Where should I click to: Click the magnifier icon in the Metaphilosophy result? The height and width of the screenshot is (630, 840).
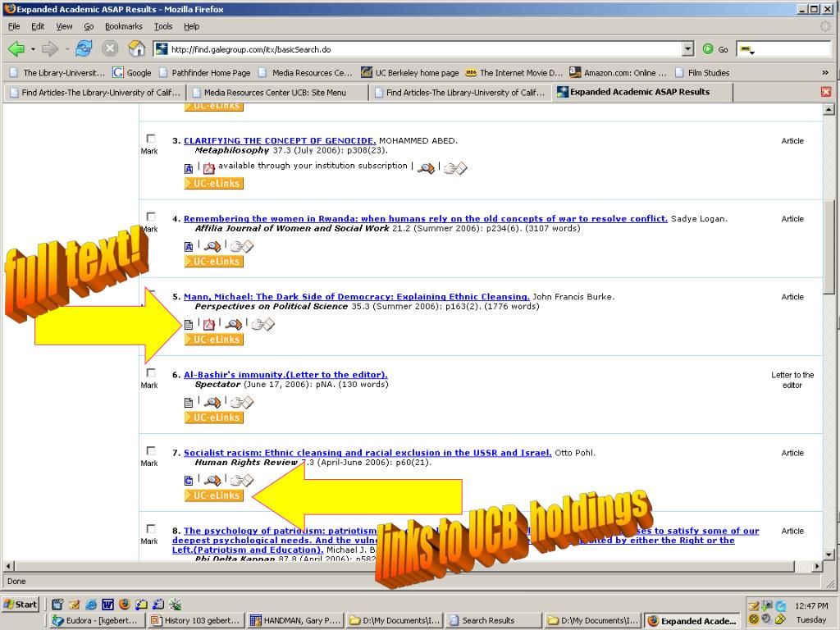tap(426, 168)
